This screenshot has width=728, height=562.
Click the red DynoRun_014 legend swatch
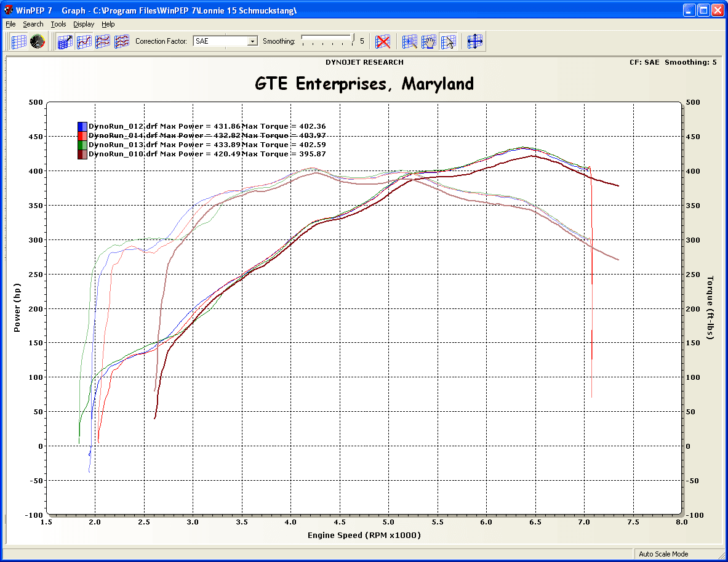coord(82,135)
